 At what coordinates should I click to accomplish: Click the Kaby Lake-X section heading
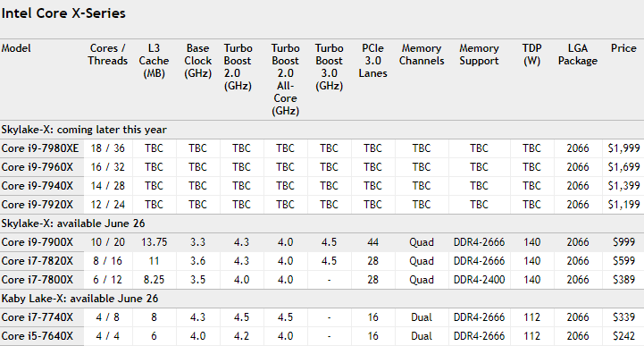(79, 299)
